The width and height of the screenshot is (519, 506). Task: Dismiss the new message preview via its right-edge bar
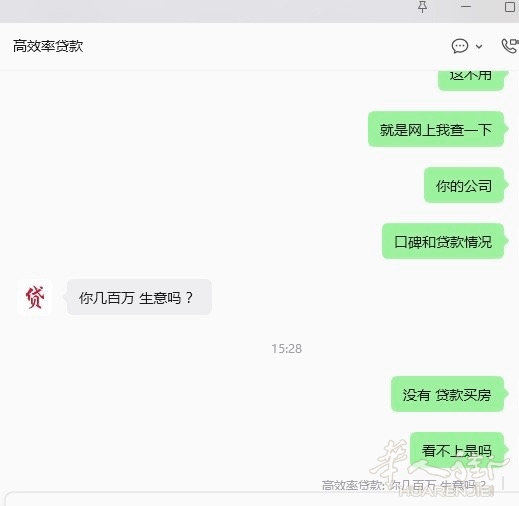tap(502, 483)
